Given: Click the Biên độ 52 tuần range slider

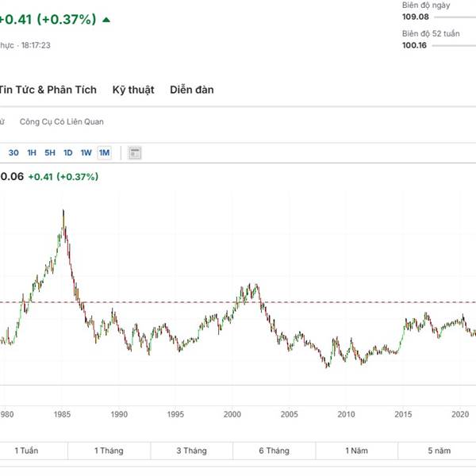Looking at the screenshot, I should pyautogui.click(x=454, y=46).
